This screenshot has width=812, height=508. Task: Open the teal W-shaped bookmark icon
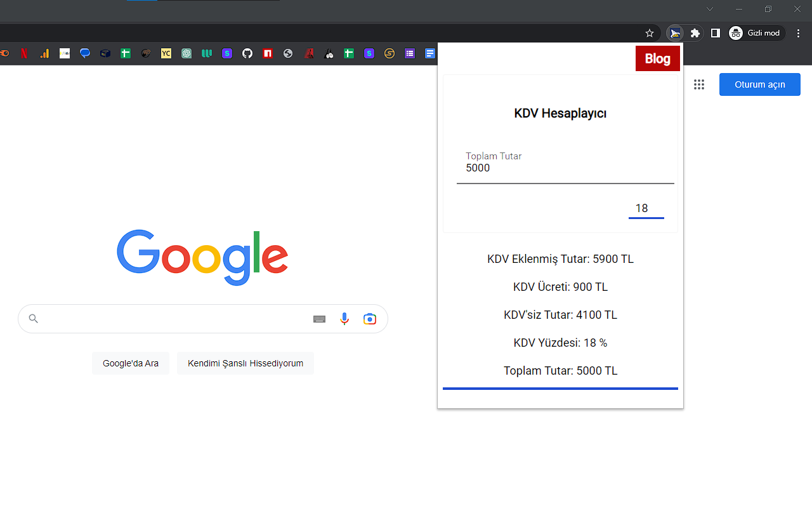tap(207, 53)
